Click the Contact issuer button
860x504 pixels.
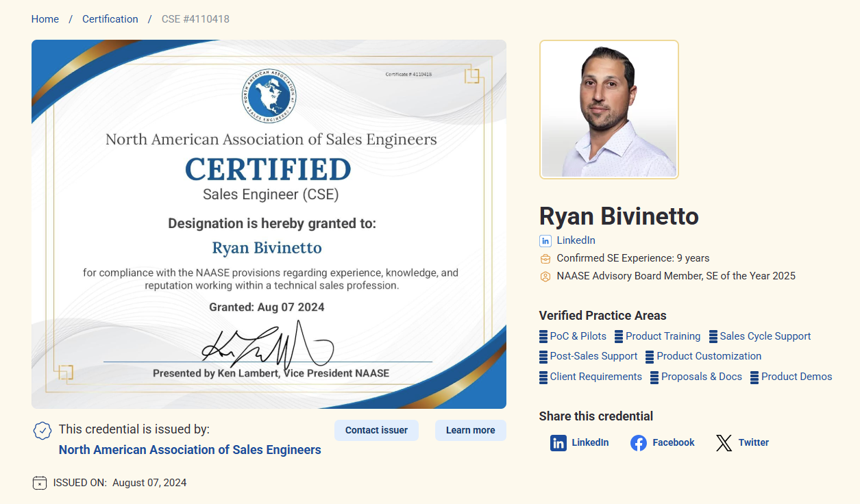click(376, 430)
